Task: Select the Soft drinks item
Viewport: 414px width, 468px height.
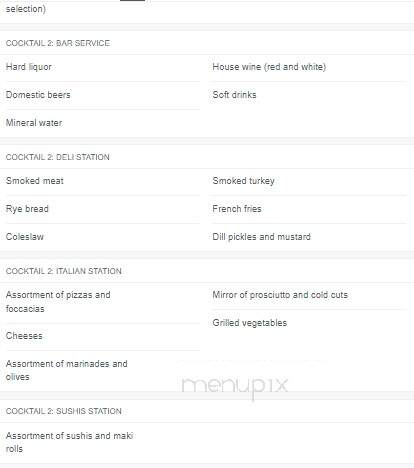Action: point(234,95)
